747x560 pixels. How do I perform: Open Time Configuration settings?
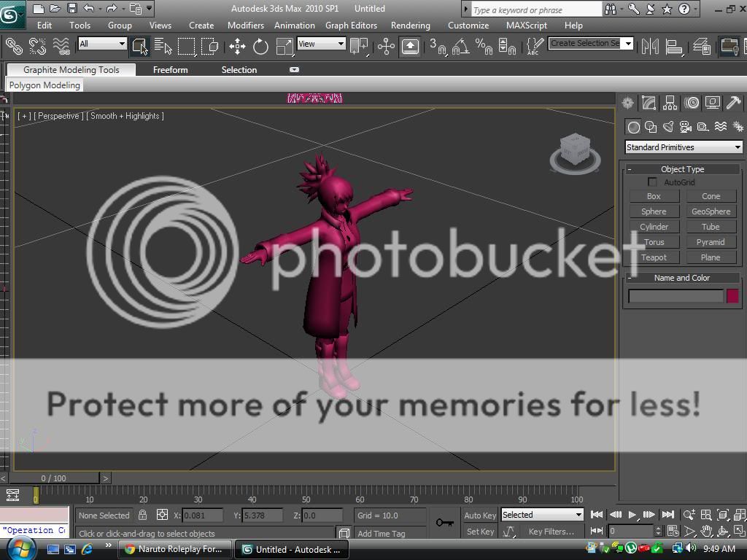pyautogui.click(x=673, y=531)
